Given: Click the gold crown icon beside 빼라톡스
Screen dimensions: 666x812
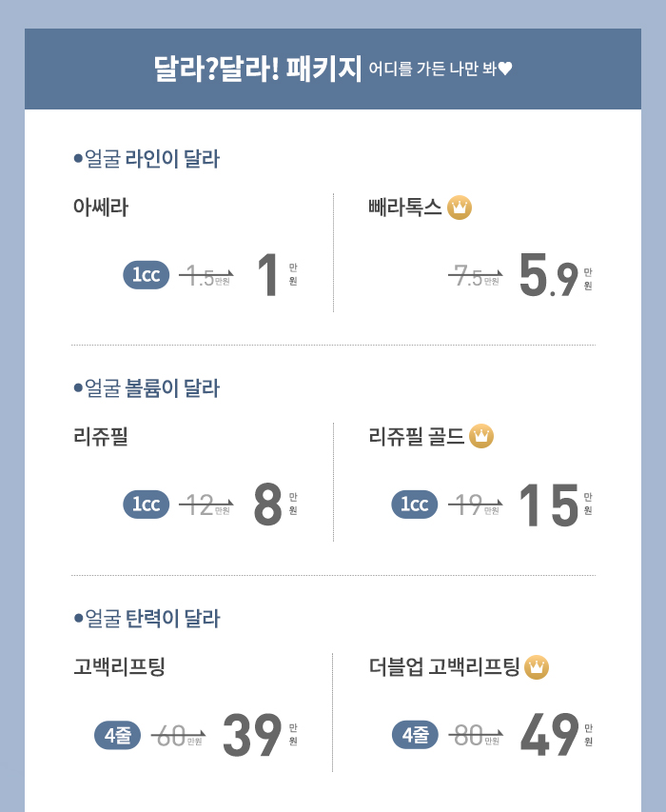Looking at the screenshot, I should tap(459, 208).
